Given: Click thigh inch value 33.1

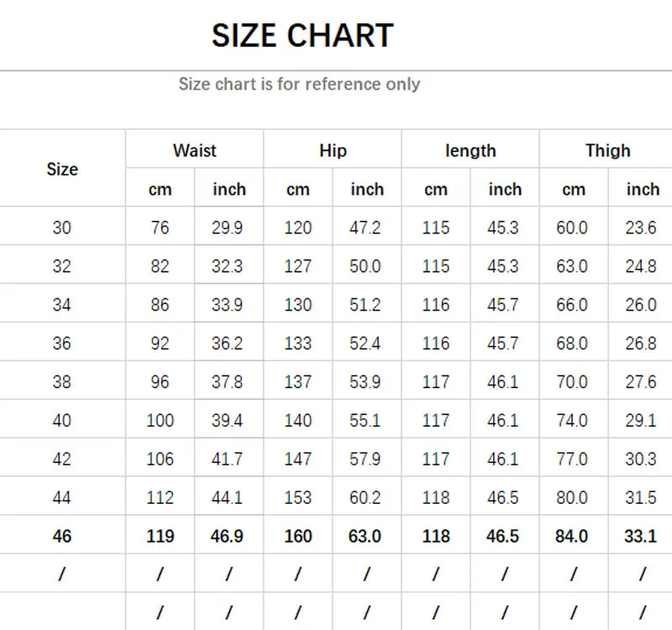Looking at the screenshot, I should click(x=640, y=536).
